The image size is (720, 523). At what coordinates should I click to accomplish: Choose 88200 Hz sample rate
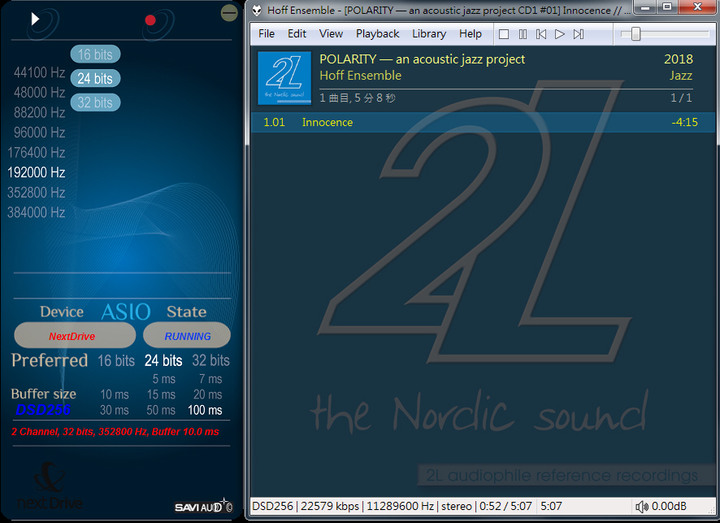tap(39, 112)
